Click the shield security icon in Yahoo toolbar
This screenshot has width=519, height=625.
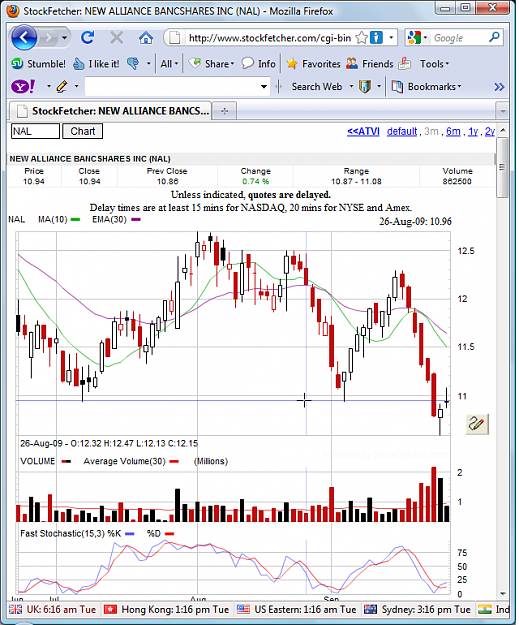[365, 86]
